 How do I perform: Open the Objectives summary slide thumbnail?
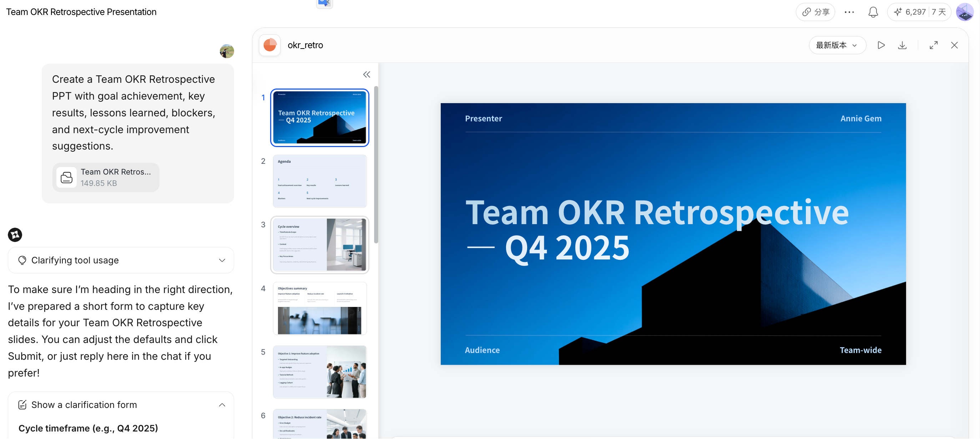click(x=319, y=308)
